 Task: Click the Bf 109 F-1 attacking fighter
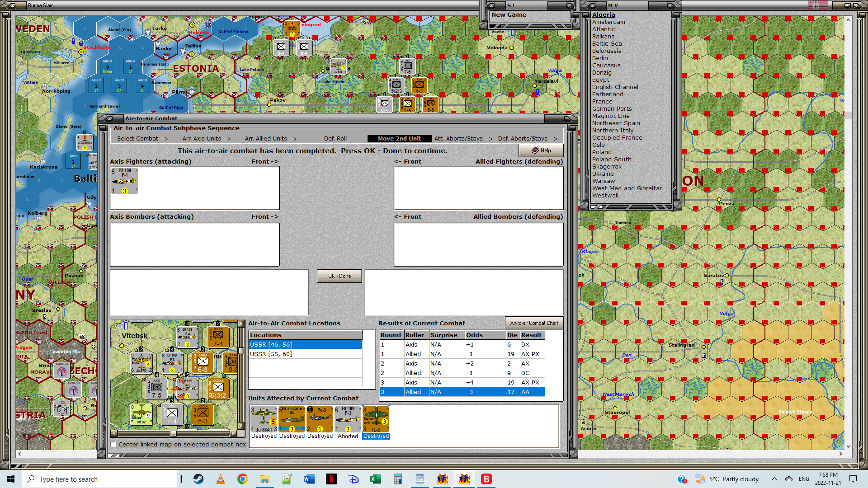[x=124, y=181]
